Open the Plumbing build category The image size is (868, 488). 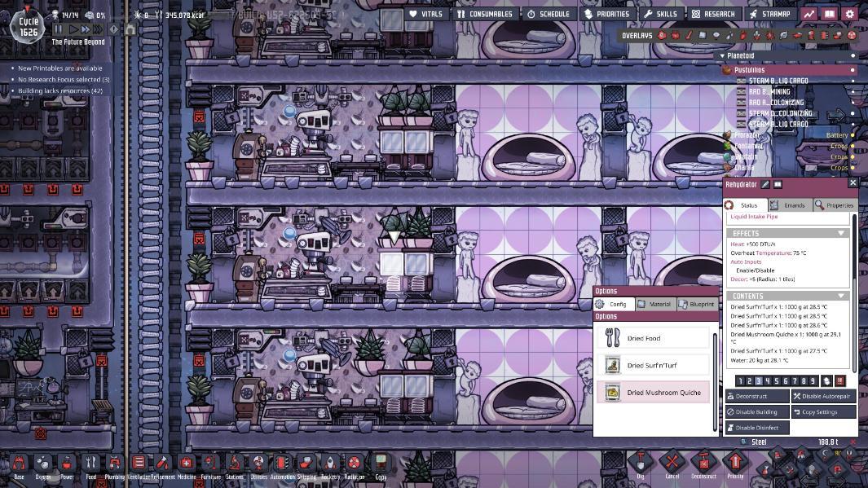click(x=115, y=465)
